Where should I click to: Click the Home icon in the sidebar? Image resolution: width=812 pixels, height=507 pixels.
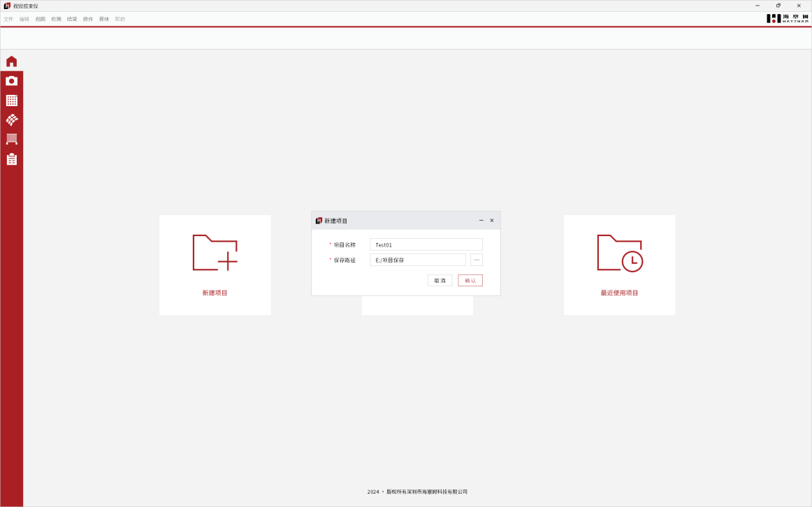12,61
